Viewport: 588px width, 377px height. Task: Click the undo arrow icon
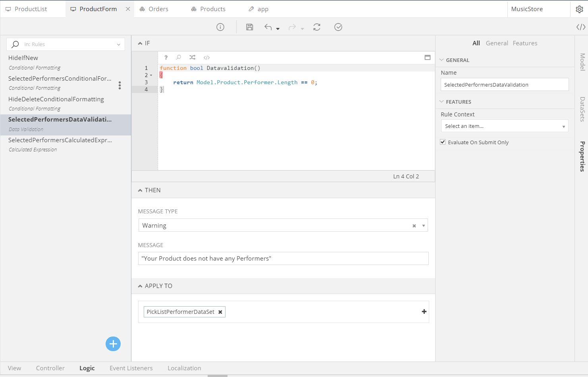coord(268,27)
